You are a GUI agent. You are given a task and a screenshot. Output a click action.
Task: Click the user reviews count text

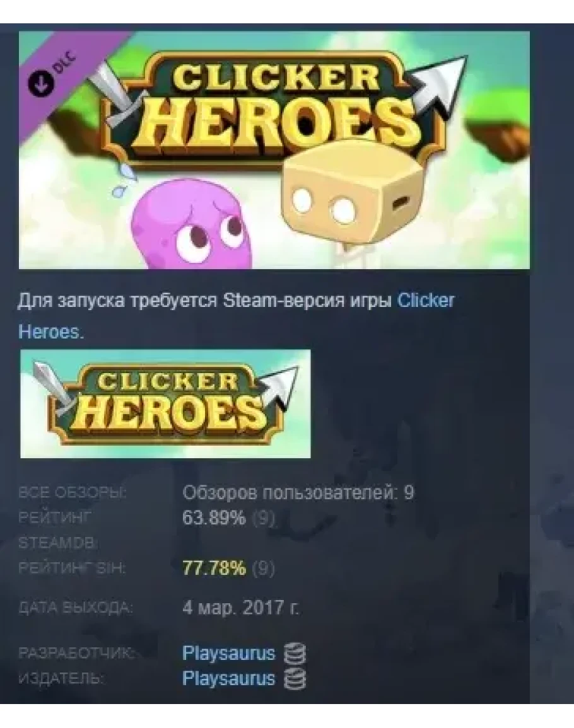tap(298, 493)
